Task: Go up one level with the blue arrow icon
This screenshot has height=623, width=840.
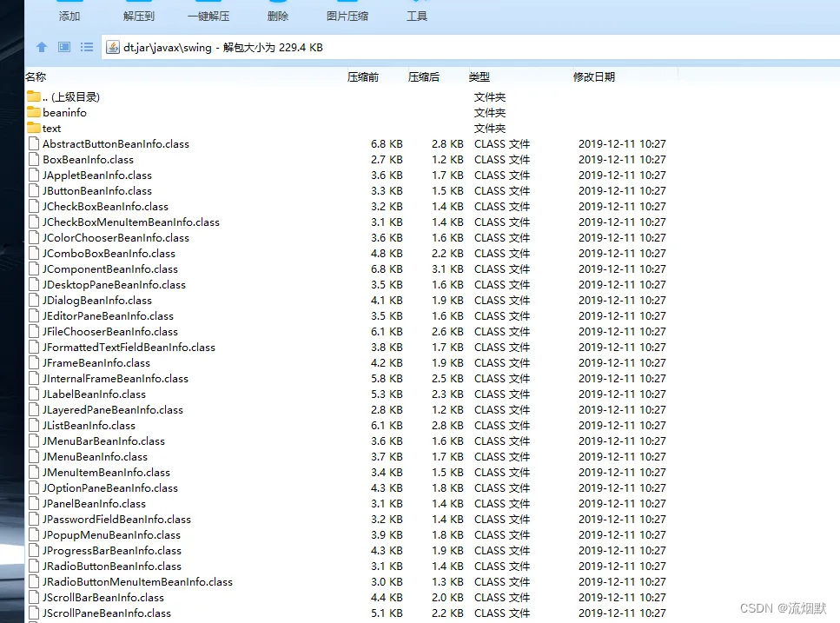Action: tap(42, 47)
